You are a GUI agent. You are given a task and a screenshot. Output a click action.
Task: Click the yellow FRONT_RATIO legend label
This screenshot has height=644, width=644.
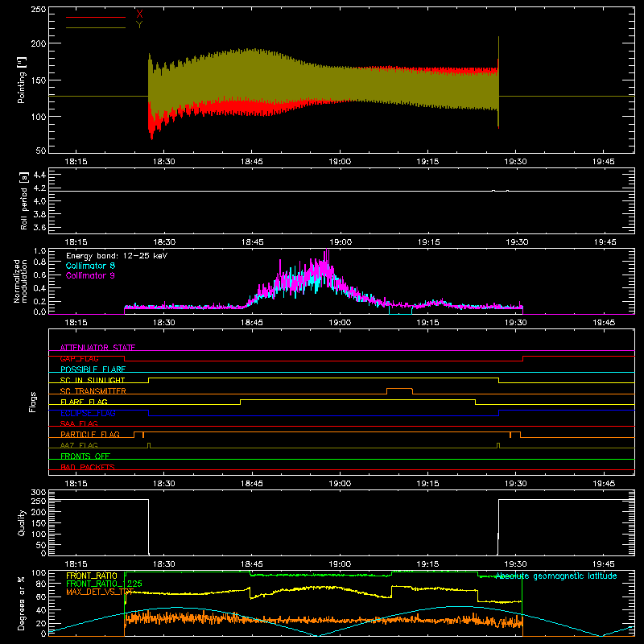pos(92,576)
